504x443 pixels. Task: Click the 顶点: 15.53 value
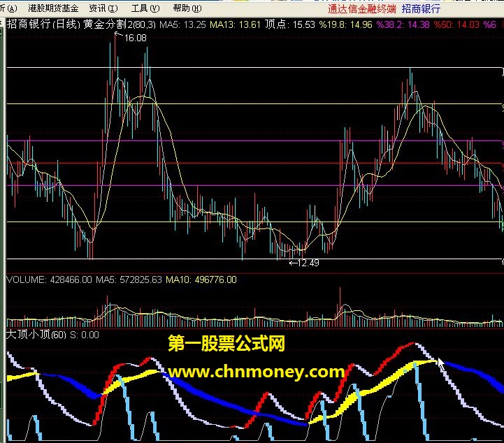tap(290, 24)
